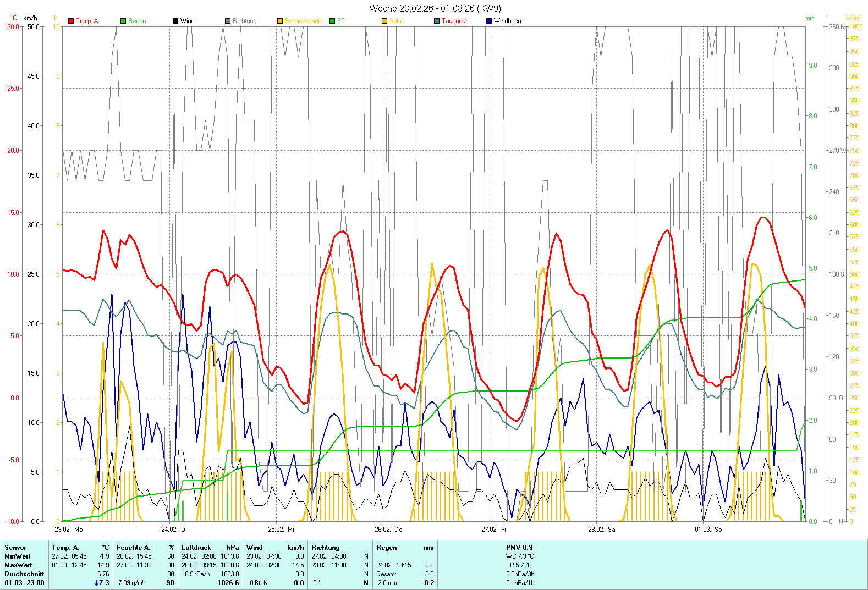Click the dark blue Windböen legend square

[x=489, y=21]
